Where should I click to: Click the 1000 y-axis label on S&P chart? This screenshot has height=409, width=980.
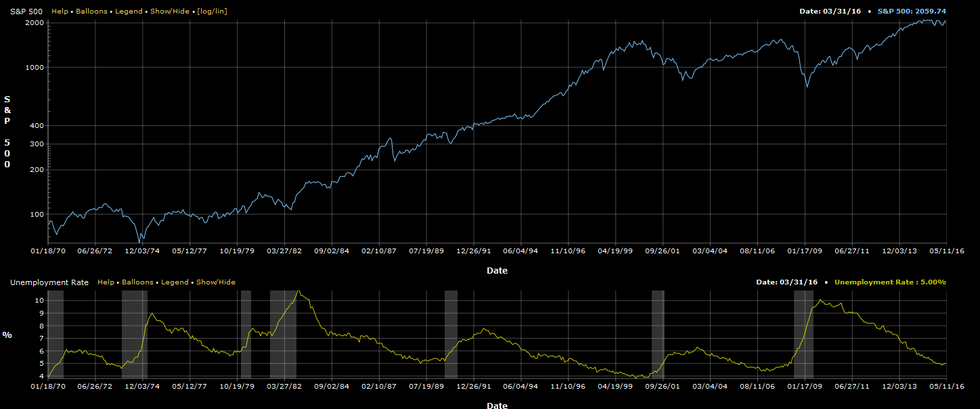pyautogui.click(x=35, y=68)
